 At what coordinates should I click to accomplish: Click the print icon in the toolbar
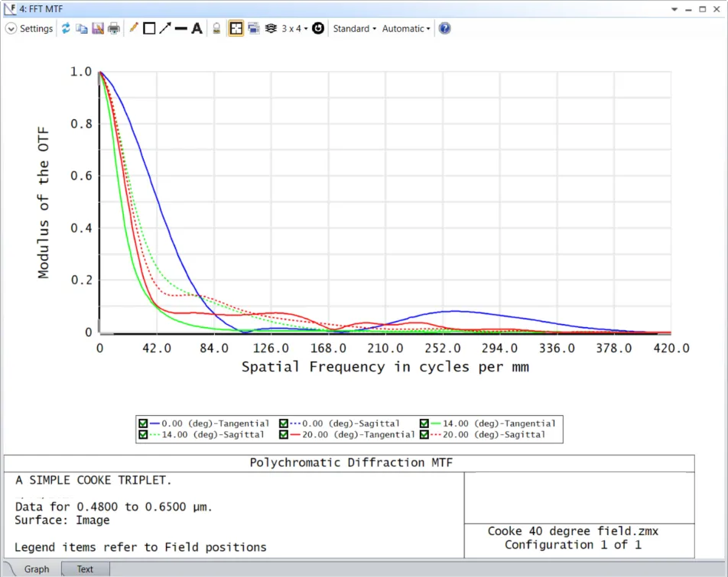point(114,28)
